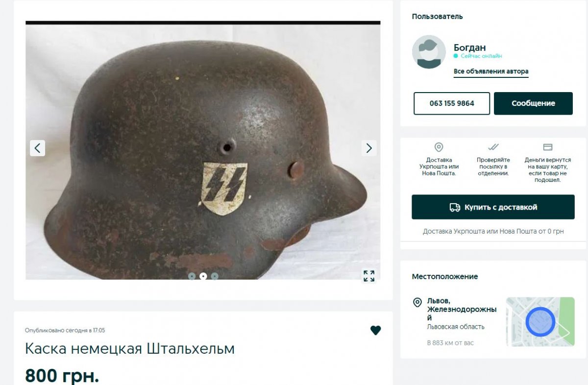Click the double checkmark parcel inspection icon
This screenshot has height=385, width=588.
pos(493,147)
